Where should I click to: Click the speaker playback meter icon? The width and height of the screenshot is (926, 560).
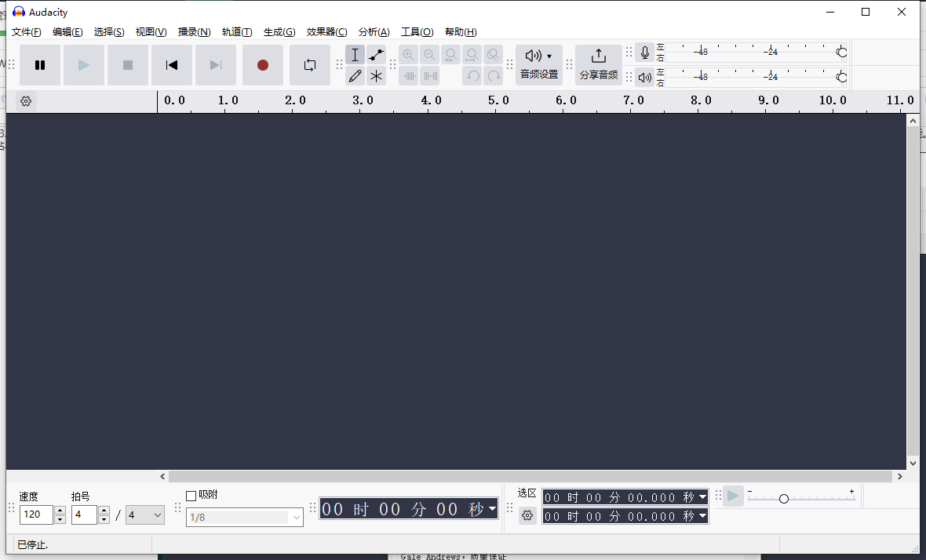(645, 78)
